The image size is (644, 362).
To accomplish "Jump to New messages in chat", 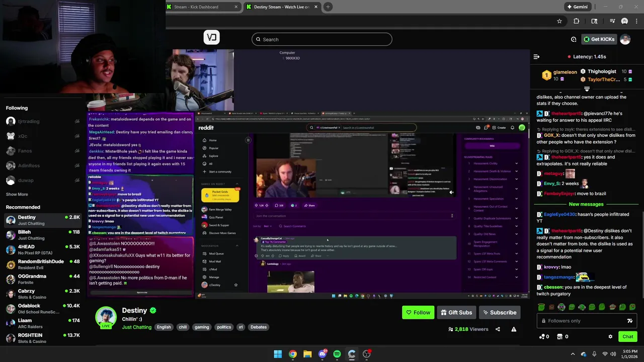I will [x=586, y=204].
